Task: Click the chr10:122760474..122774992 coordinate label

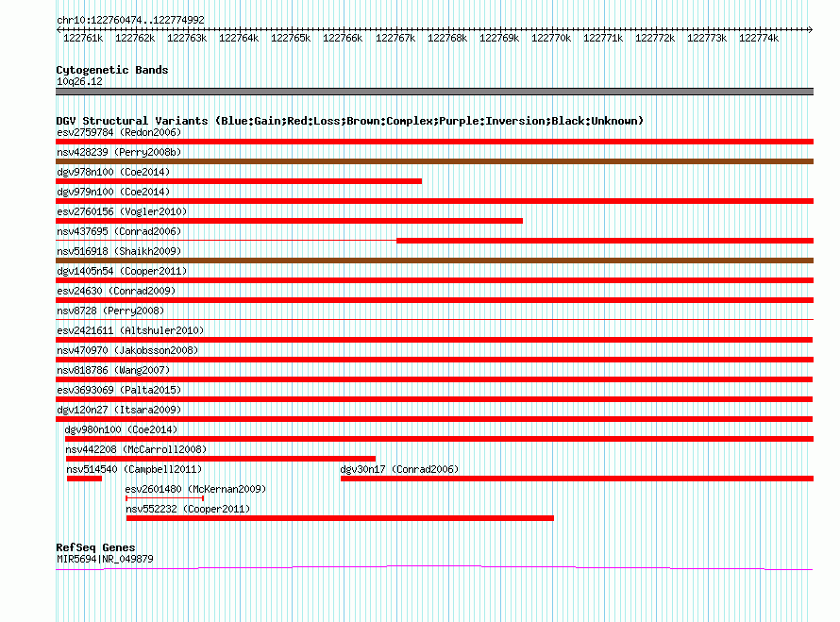Action: click(130, 20)
